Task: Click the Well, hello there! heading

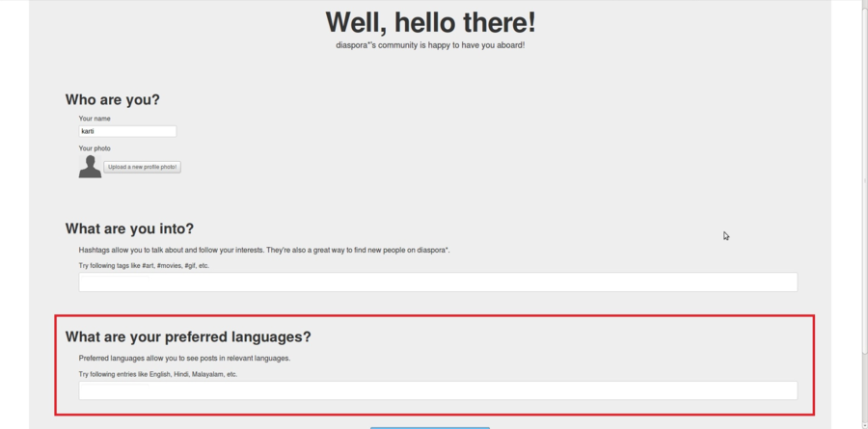Action: (x=430, y=22)
